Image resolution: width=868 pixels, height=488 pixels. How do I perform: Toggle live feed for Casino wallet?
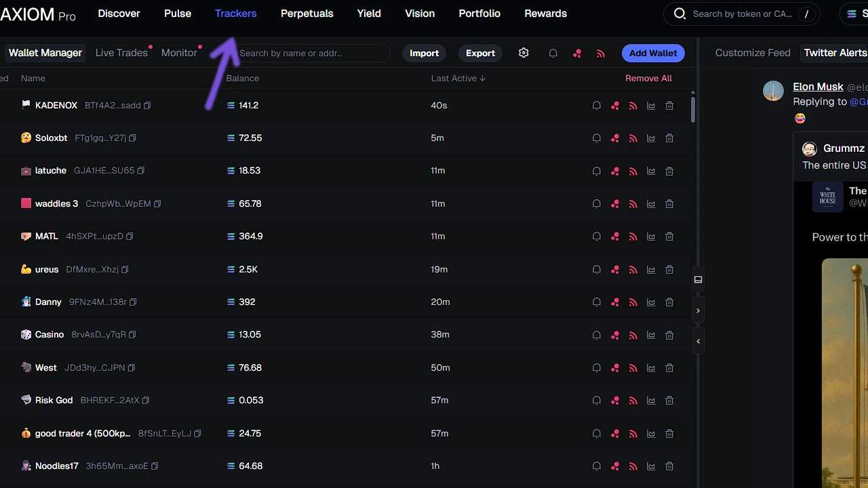point(633,335)
